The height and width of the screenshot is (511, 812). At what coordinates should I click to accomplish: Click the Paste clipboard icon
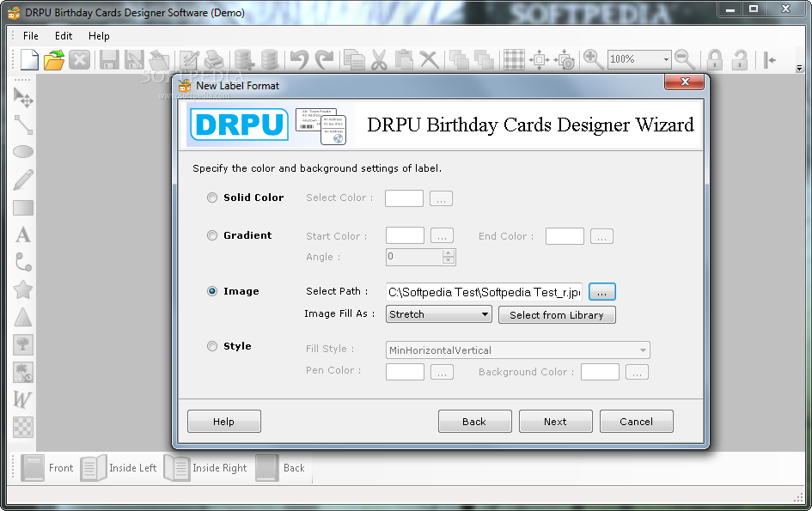click(404, 59)
